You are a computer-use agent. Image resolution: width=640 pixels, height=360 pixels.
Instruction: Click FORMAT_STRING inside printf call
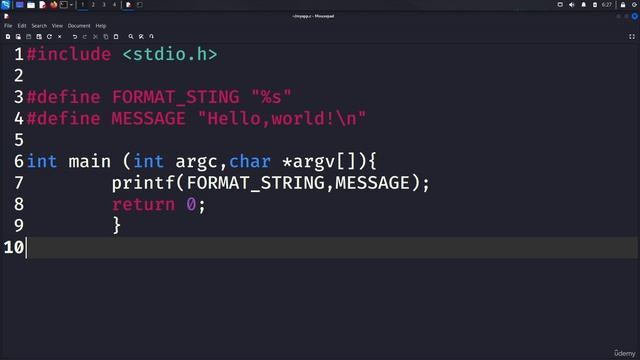pyautogui.click(x=256, y=183)
